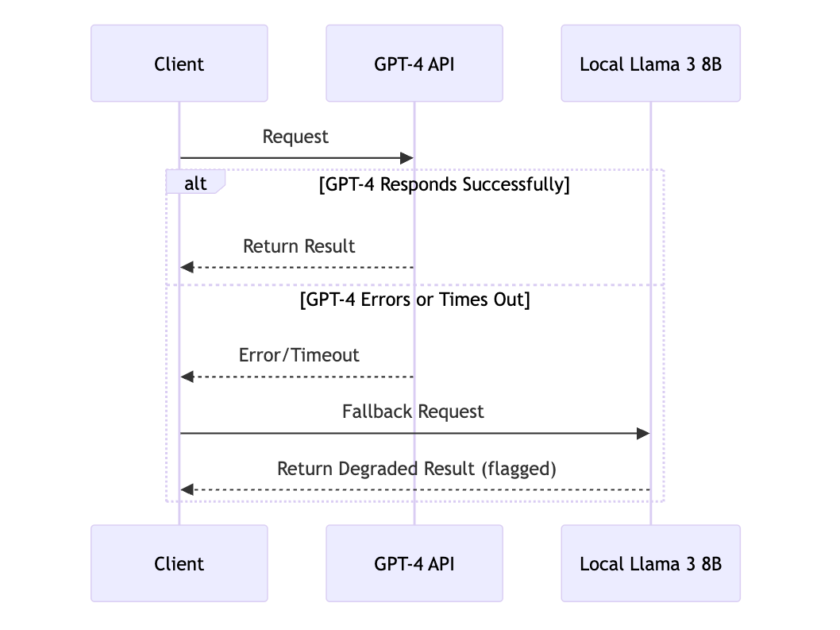Screen dimensions: 840x630
Task: Click the arrowhead of the Error/Timeout arrow
Action: 187,377
